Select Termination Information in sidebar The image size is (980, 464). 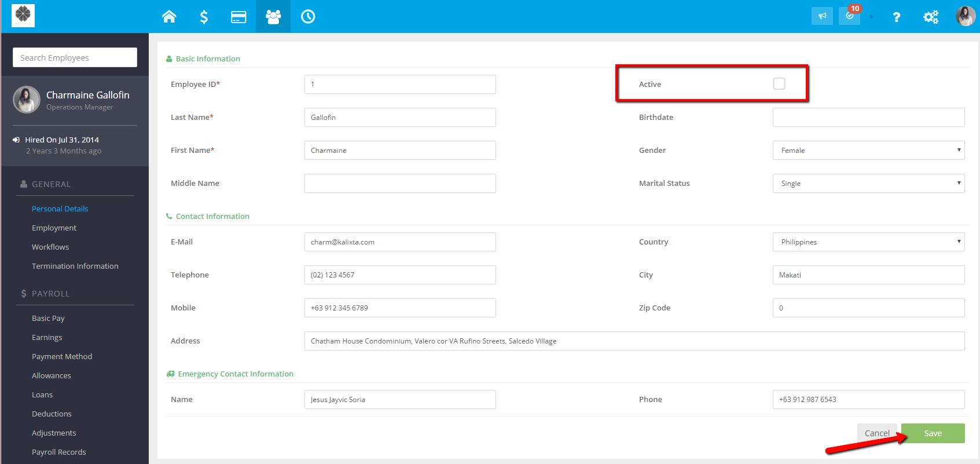click(x=75, y=266)
